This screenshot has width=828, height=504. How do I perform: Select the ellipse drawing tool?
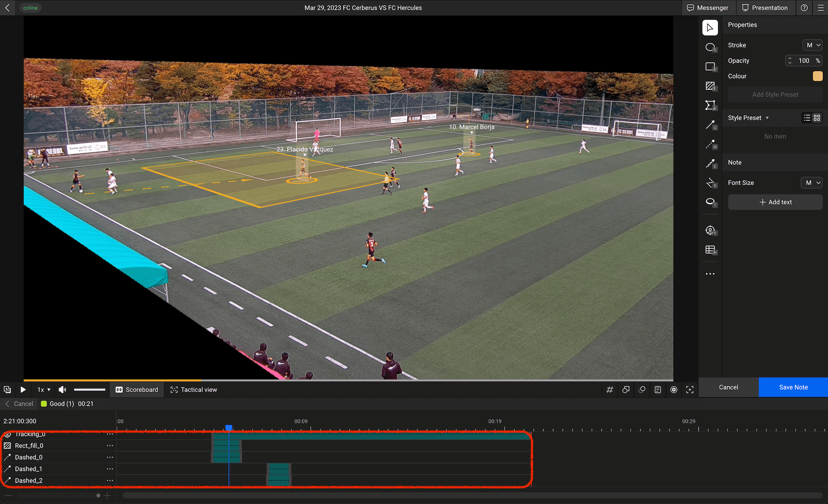click(x=710, y=47)
